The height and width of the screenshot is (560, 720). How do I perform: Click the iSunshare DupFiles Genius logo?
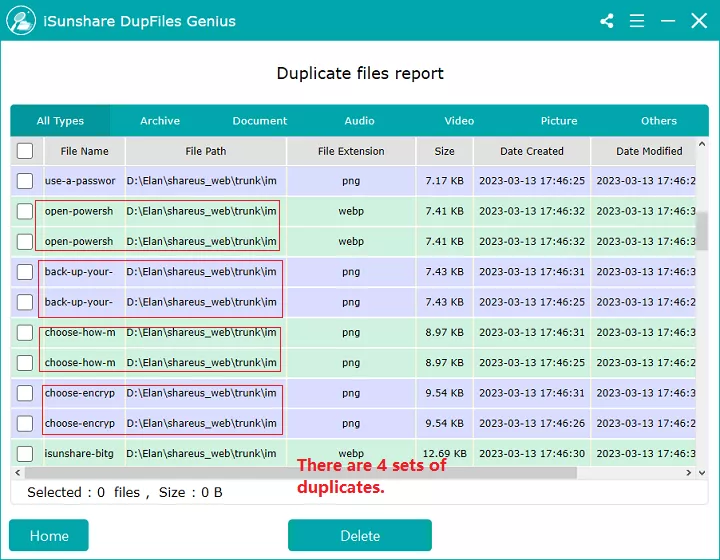tap(21, 21)
